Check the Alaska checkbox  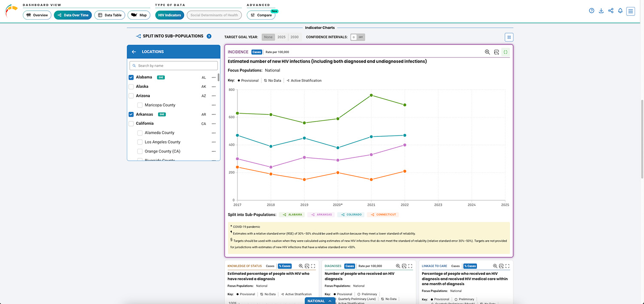(x=131, y=87)
